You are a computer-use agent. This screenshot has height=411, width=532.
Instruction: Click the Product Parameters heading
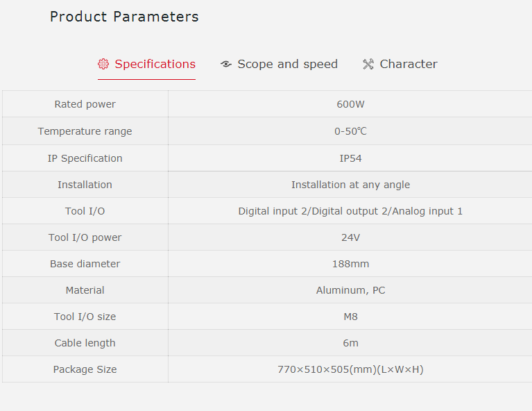click(x=124, y=17)
